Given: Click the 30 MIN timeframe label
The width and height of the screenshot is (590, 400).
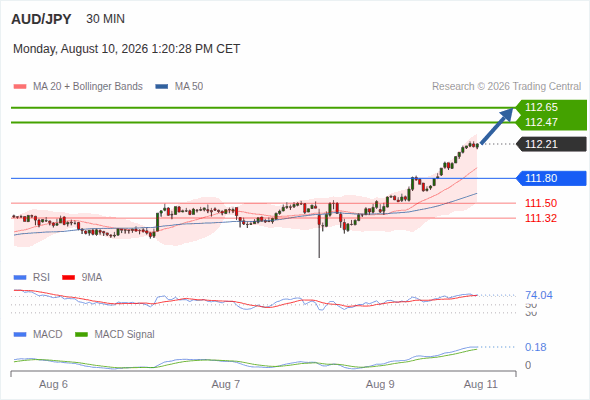Looking at the screenshot, I should [x=105, y=19].
